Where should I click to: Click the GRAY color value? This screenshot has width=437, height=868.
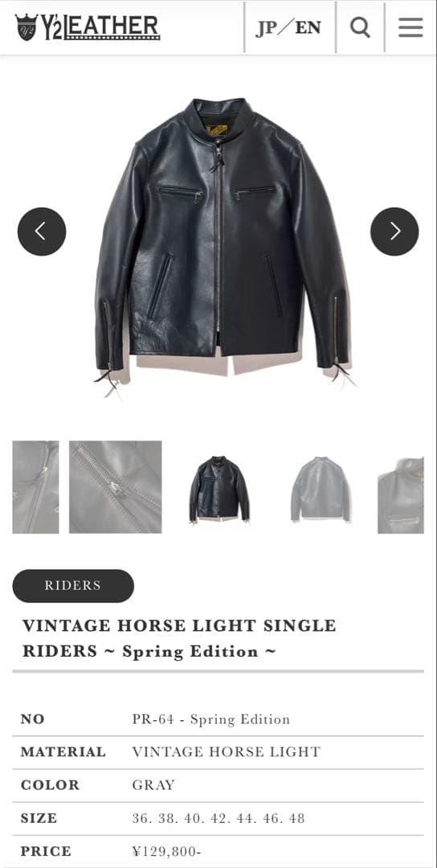[x=153, y=785]
